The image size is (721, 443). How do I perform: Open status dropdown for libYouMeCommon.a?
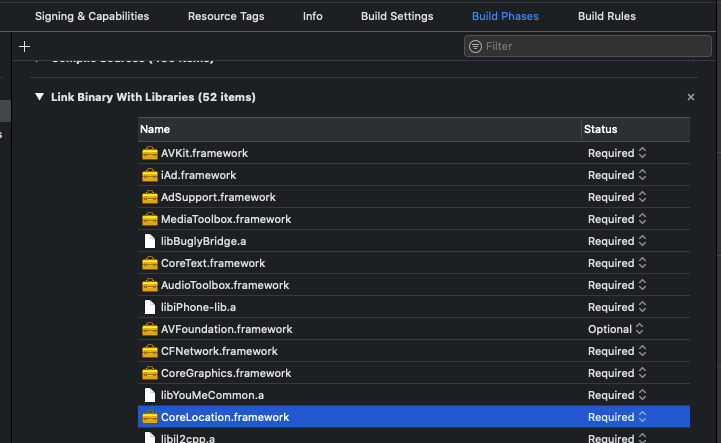(x=617, y=395)
